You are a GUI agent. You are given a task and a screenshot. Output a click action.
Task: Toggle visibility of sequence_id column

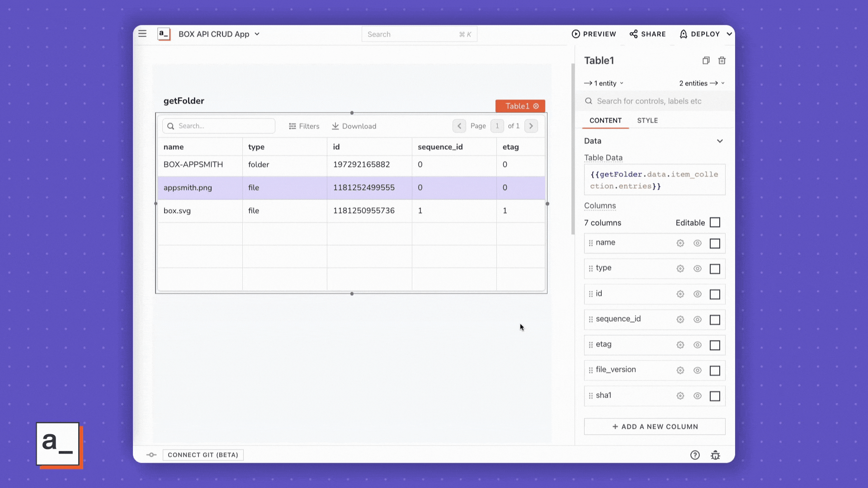coord(698,319)
